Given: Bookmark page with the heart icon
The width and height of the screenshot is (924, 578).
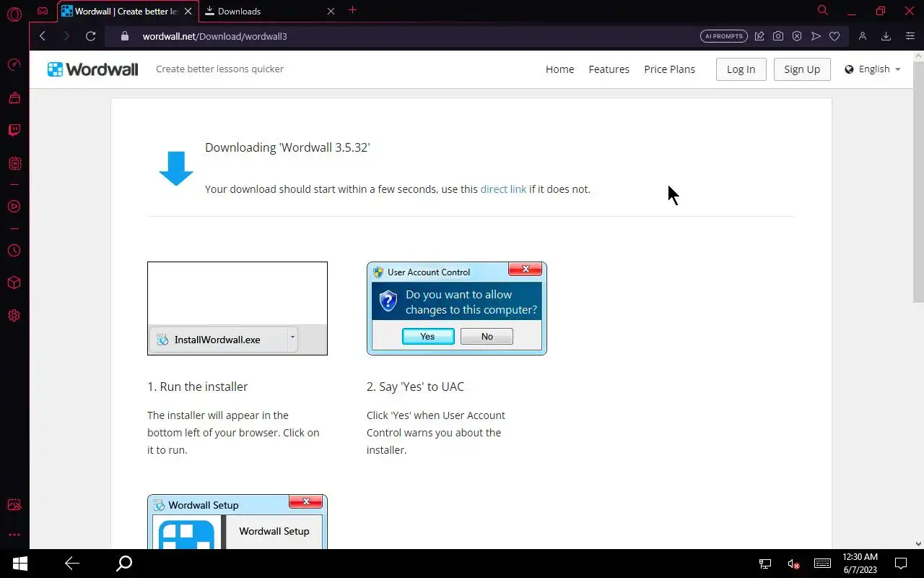Looking at the screenshot, I should [x=834, y=36].
